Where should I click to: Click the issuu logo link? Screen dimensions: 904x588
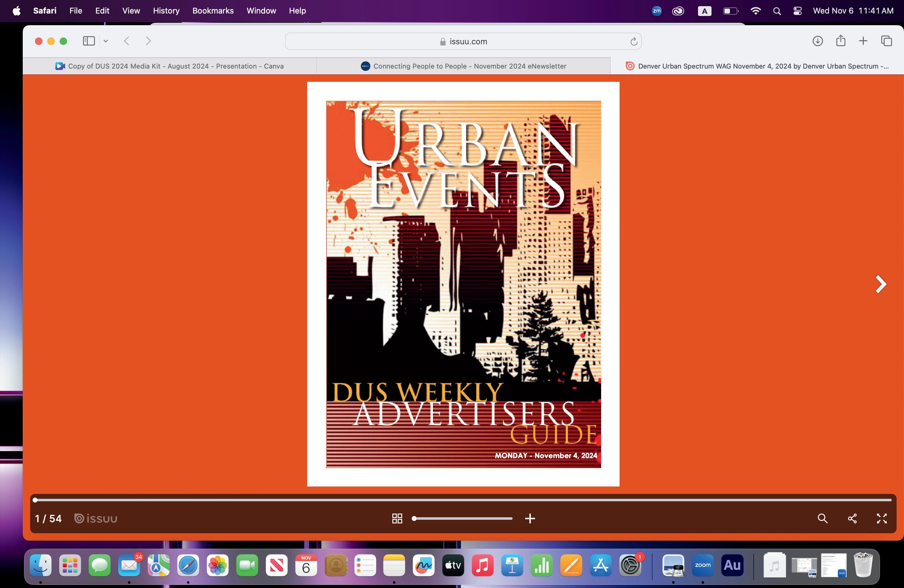tap(96, 518)
